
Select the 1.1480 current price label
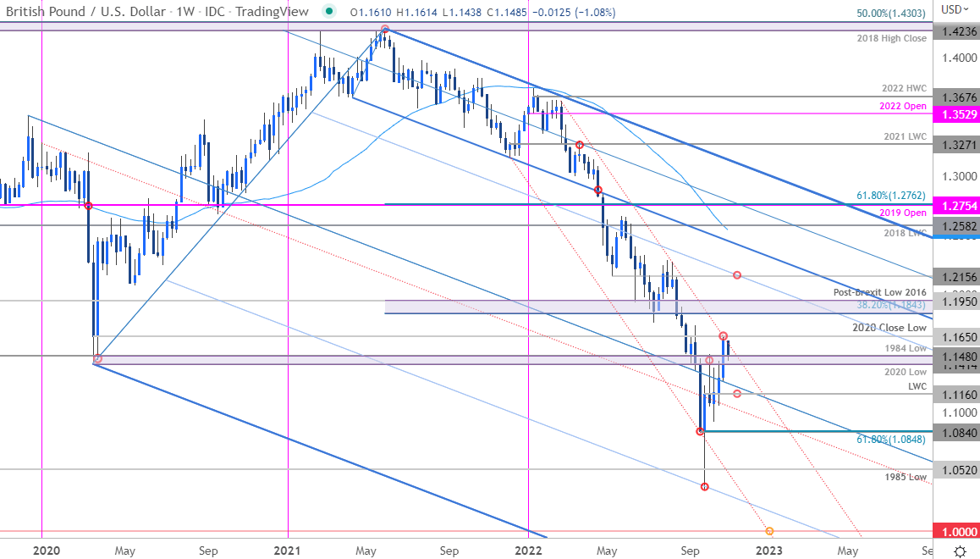(956, 357)
